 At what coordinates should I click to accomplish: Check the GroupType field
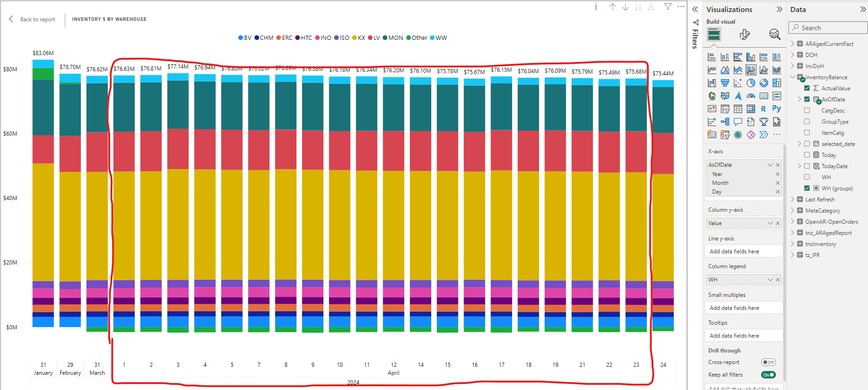(807, 121)
